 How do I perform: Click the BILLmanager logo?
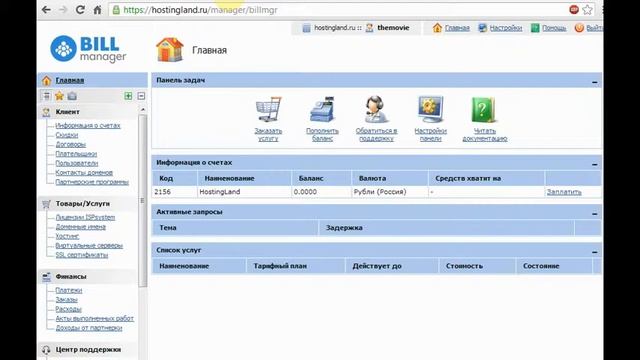(88, 49)
